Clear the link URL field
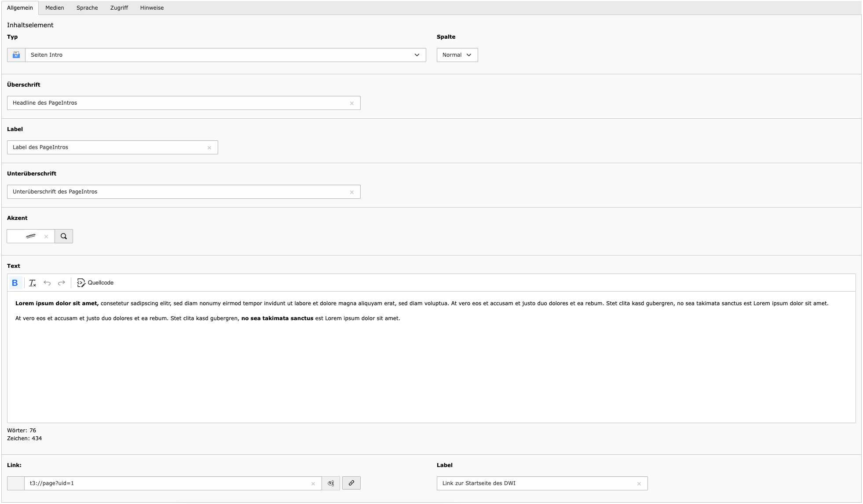 pyautogui.click(x=313, y=484)
